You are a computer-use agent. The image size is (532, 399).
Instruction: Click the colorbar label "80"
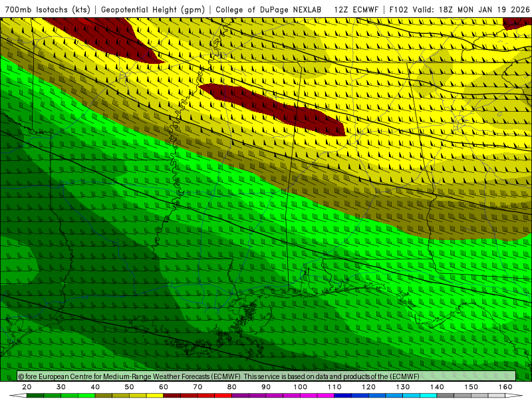point(231,387)
